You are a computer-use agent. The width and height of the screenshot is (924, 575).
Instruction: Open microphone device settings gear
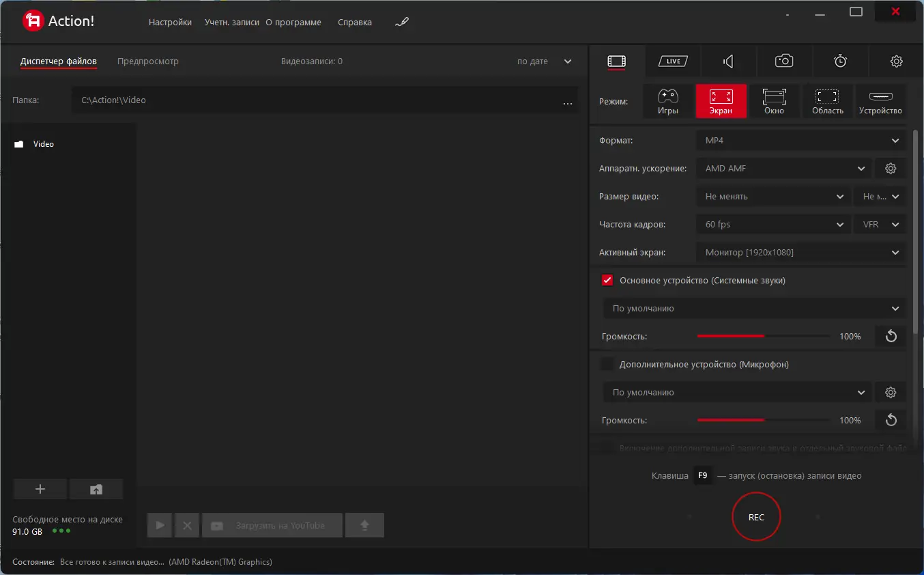[891, 393]
